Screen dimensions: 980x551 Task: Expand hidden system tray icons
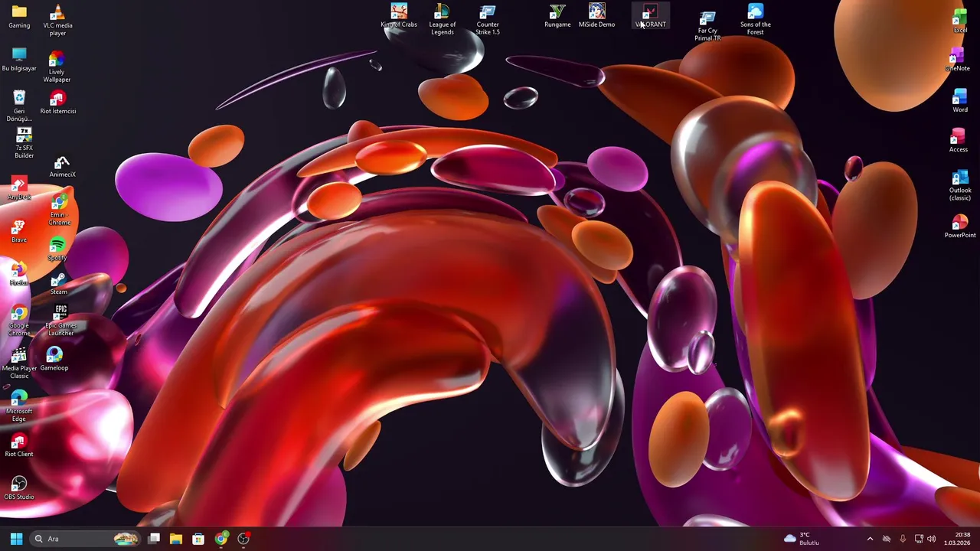[x=870, y=539]
